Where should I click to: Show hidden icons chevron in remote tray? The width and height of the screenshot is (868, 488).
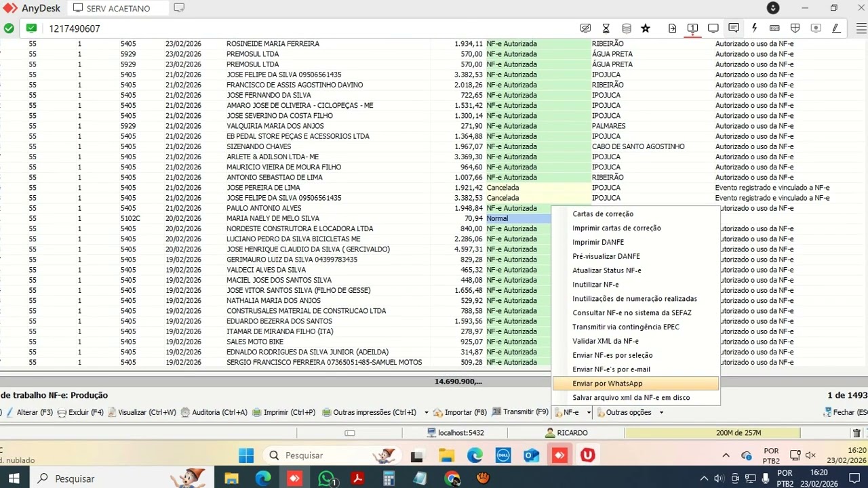coord(726,455)
